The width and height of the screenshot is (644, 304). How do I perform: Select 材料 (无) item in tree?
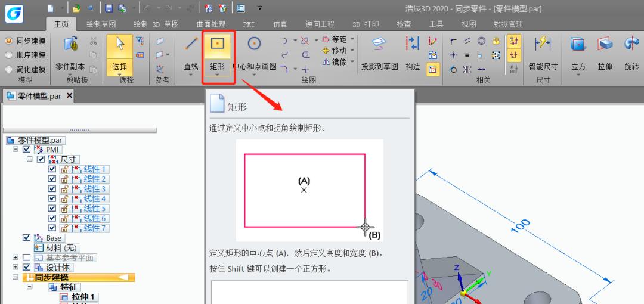click(x=57, y=248)
